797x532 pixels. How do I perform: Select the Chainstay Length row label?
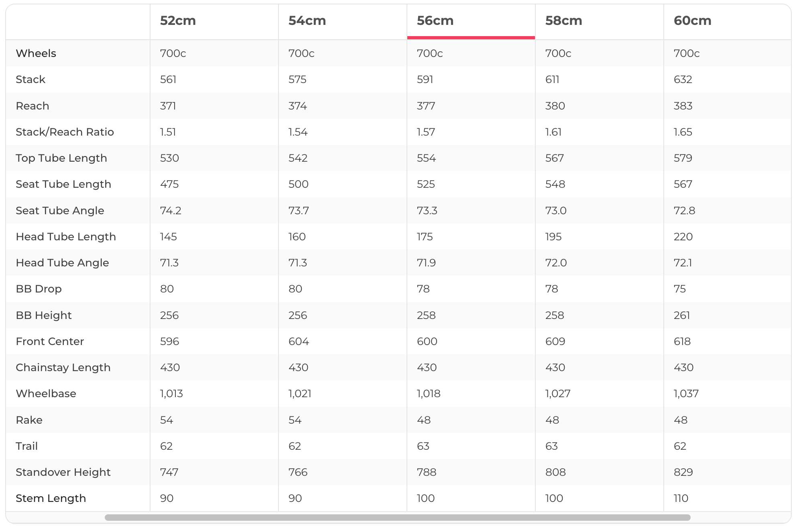tap(63, 368)
